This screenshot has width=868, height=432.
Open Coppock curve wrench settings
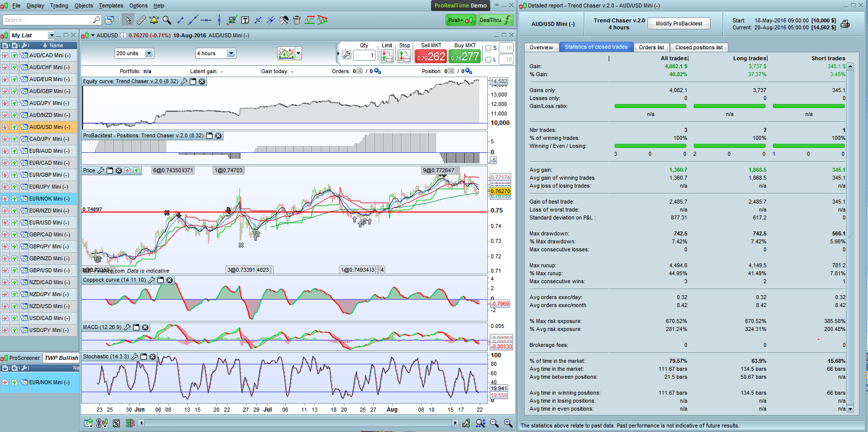tap(151, 280)
